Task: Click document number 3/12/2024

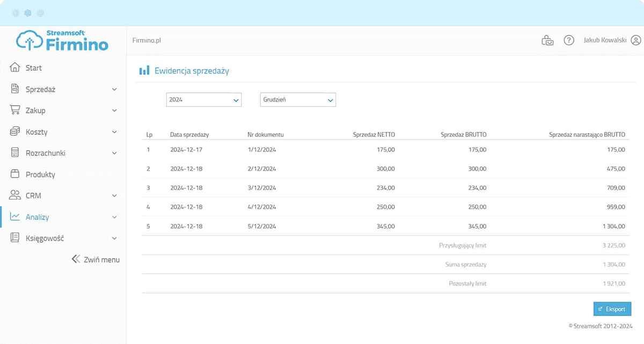Action: coord(262,188)
